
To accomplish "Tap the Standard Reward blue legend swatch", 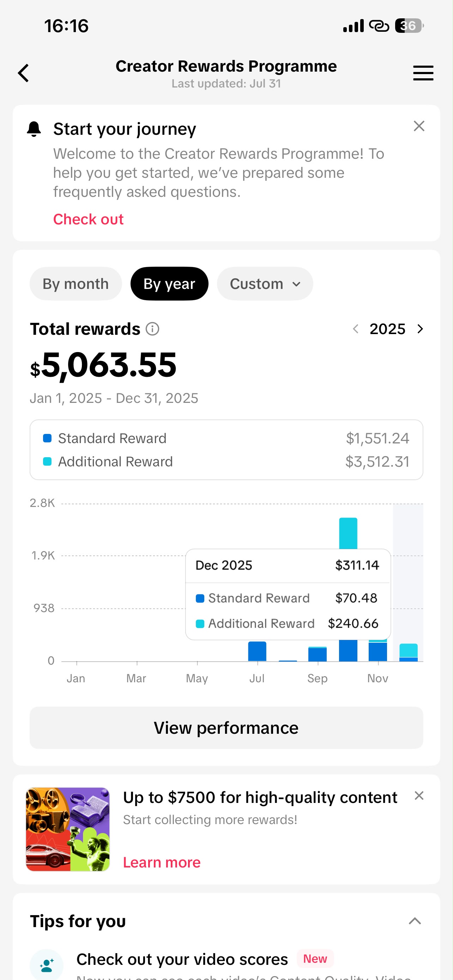I will click(x=47, y=438).
